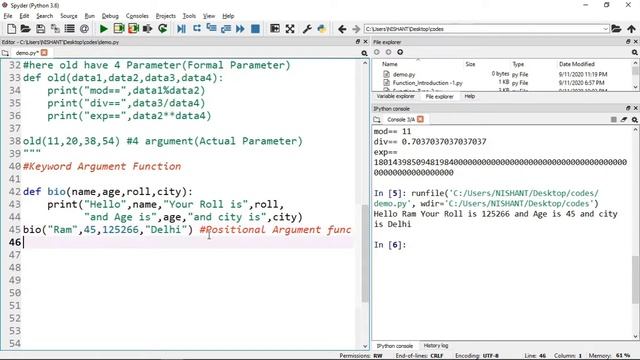Viewport: 640px width, 360px height.
Task: Switch to Variable explorer tab
Action: pos(395,96)
